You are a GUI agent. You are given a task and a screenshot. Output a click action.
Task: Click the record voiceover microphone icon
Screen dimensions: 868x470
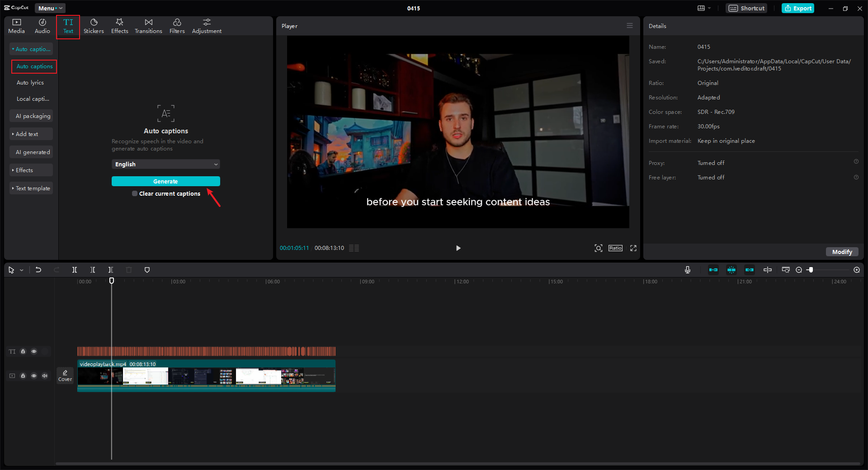tap(688, 270)
